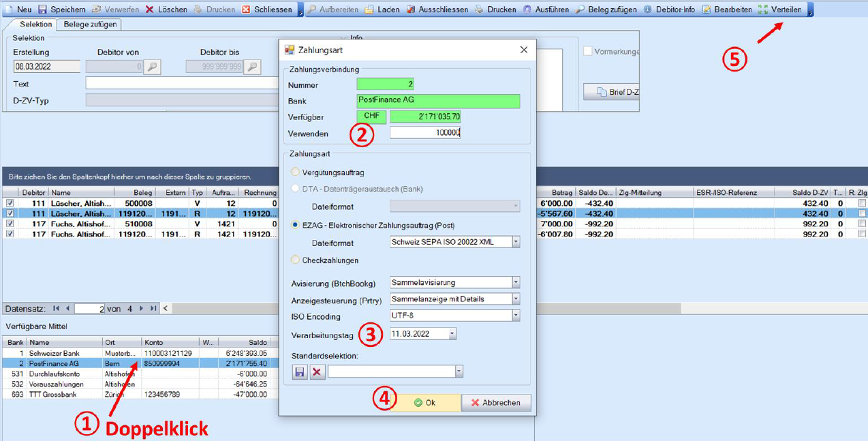The height and width of the screenshot is (441, 868).
Task: Click into the Verwenden amount field
Action: tap(425, 133)
